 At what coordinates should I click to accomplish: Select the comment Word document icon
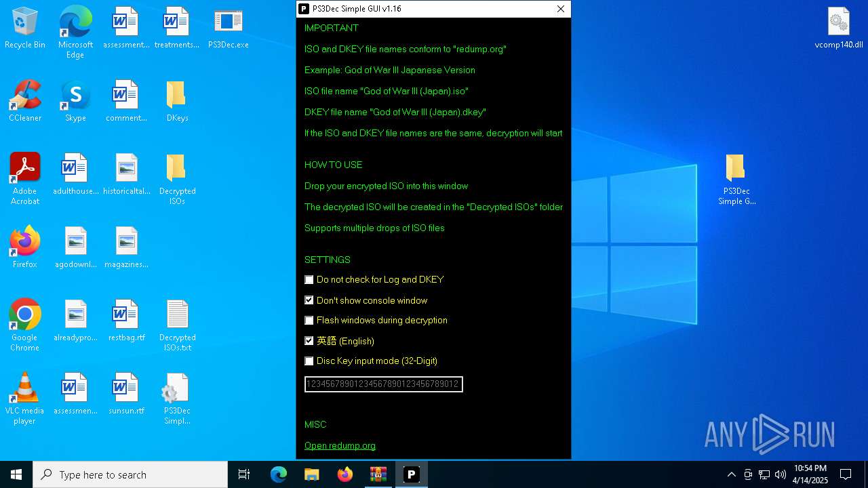coord(126,101)
